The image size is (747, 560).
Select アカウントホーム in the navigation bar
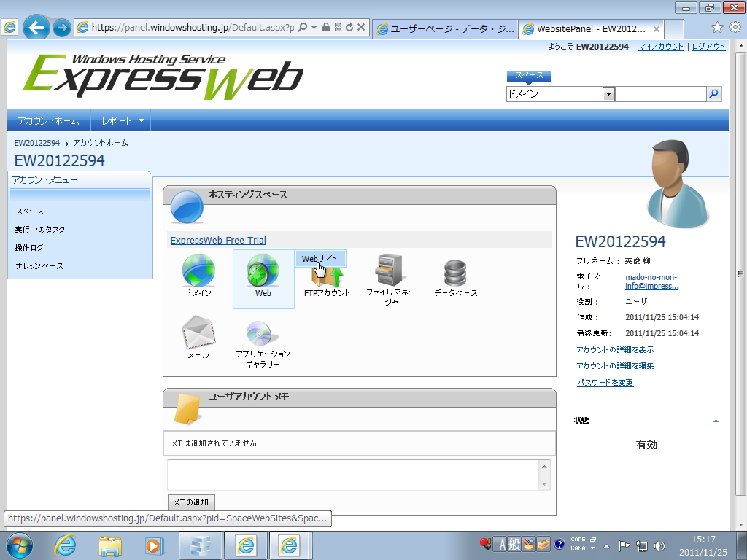tap(49, 120)
